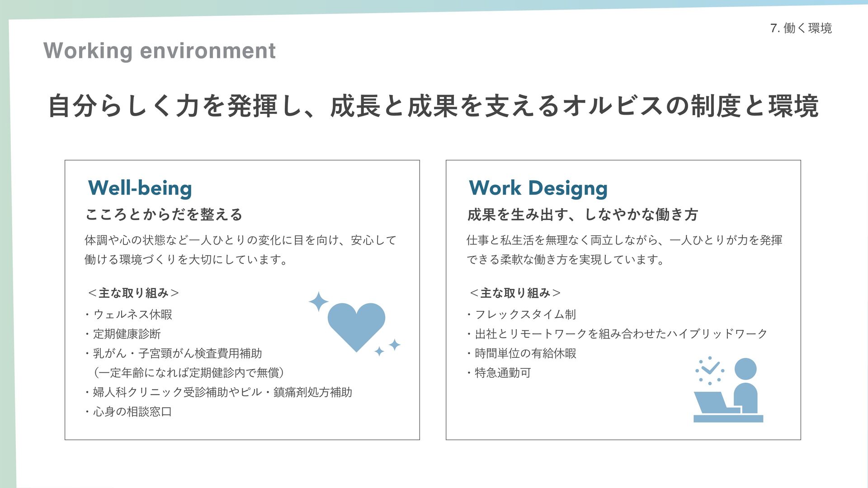Screen dimensions: 868x488
Task: Click the 定期健康診断 bullet item
Action: click(127, 334)
